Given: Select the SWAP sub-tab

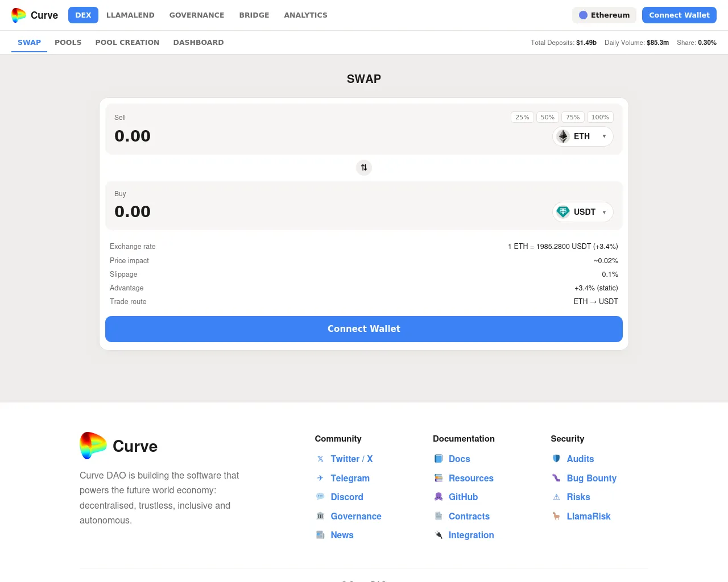Looking at the screenshot, I should point(29,43).
